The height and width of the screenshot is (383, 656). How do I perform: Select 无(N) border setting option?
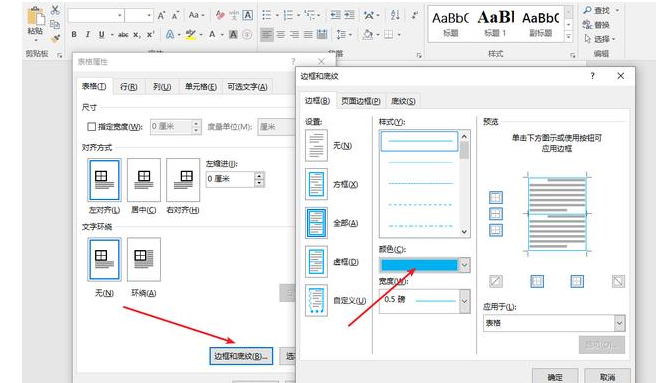coord(316,146)
